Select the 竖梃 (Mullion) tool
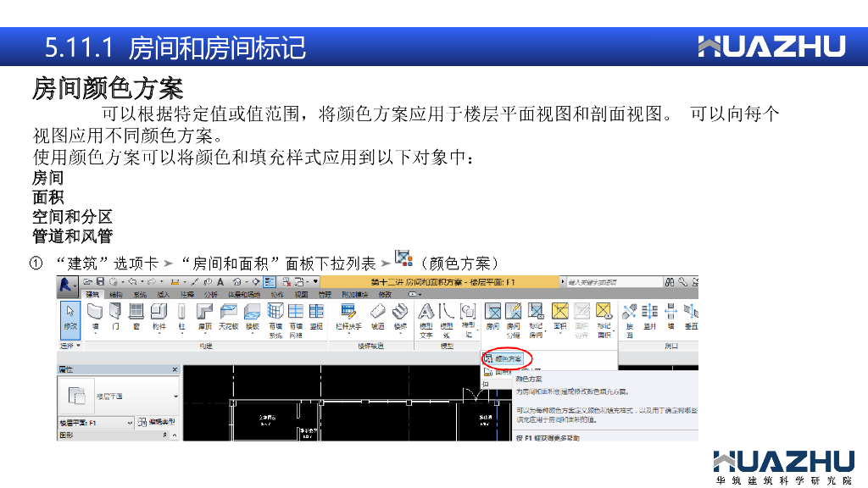 317,318
